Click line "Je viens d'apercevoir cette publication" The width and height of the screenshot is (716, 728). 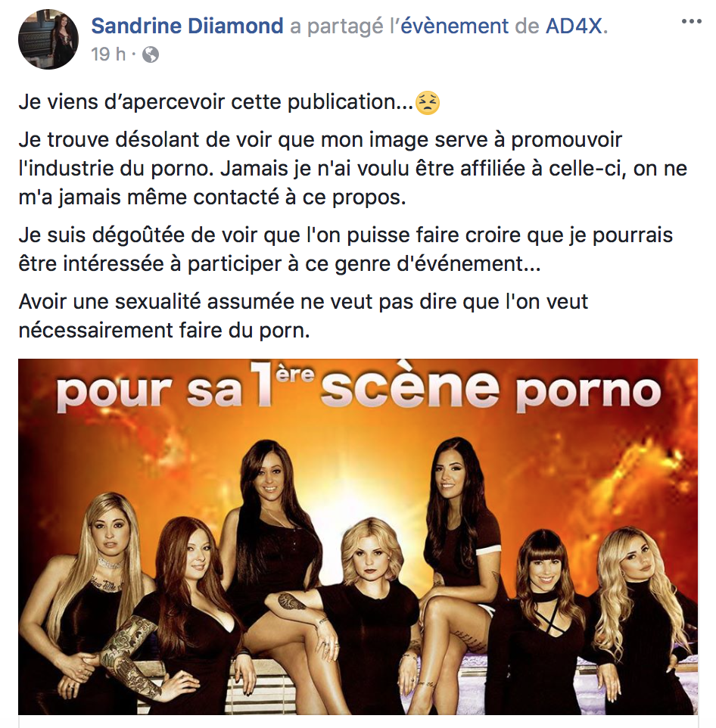click(x=216, y=103)
